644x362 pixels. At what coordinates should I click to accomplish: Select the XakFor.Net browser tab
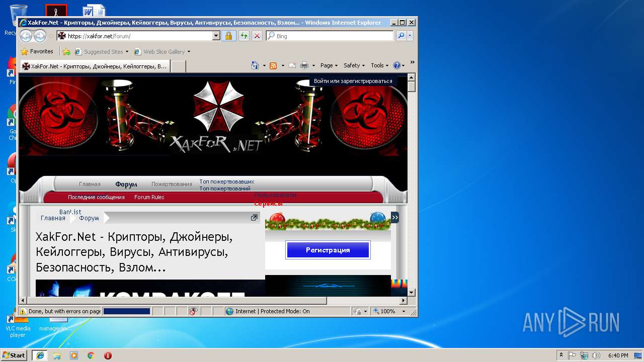pyautogui.click(x=94, y=66)
